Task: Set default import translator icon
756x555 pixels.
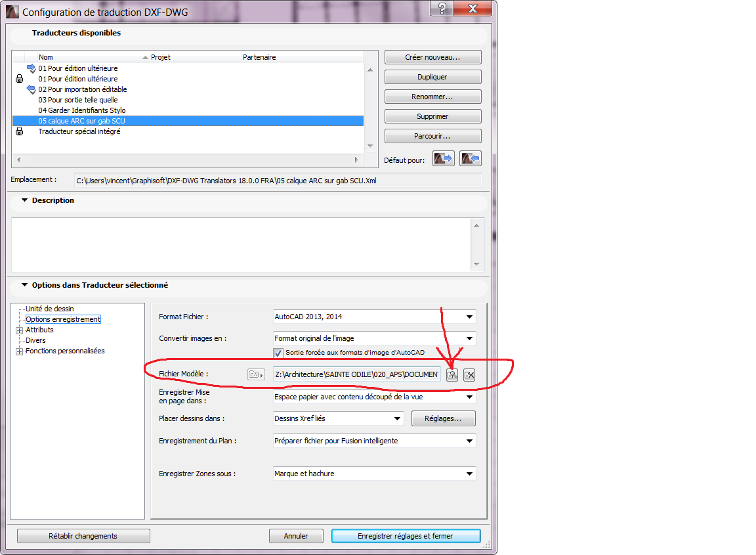Action: pyautogui.click(x=470, y=159)
